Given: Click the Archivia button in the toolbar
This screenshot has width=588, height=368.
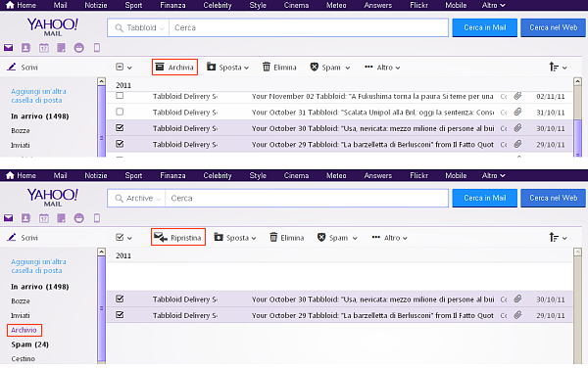Looking at the screenshot, I should point(174,68).
